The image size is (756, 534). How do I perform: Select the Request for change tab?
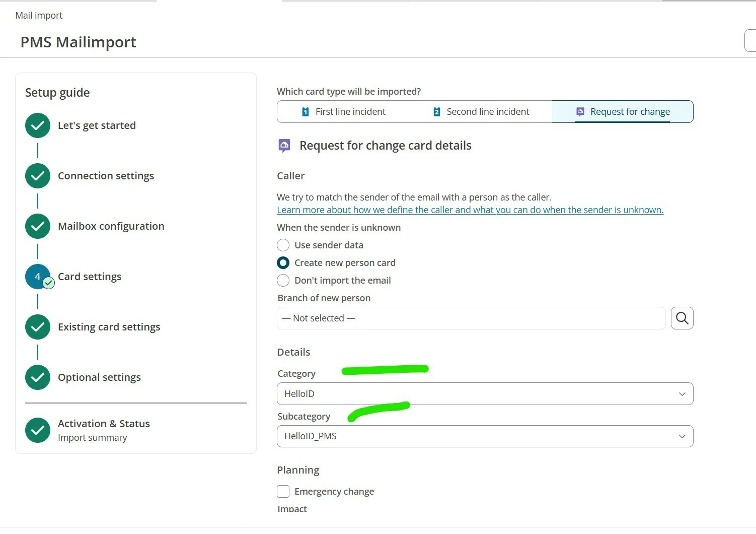point(623,112)
